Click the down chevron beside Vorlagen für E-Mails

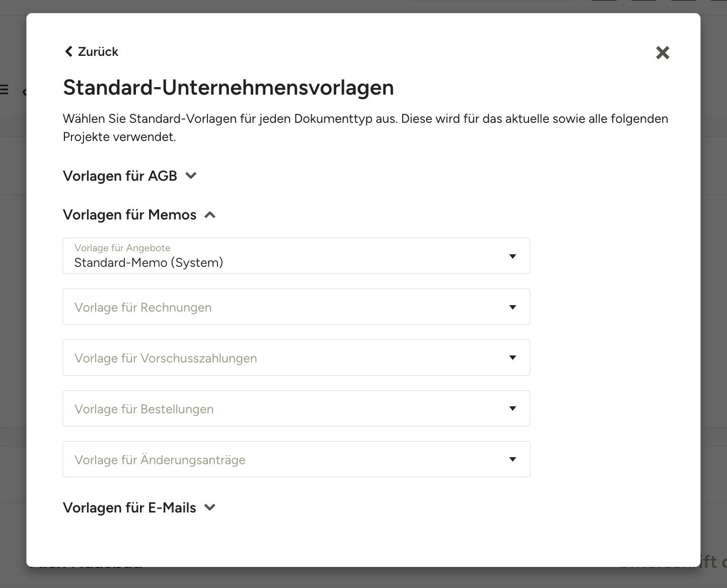pos(210,507)
